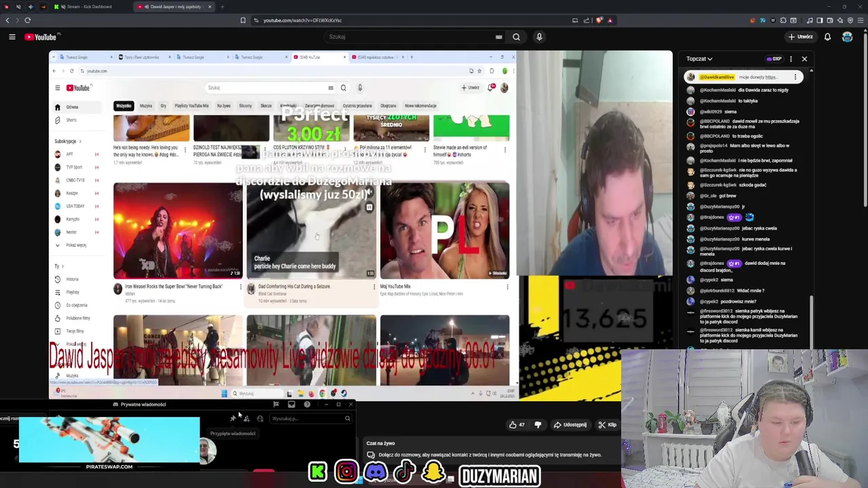This screenshot has width=868, height=488.
Task: Click the search field inside streamed YouTube page
Action: coord(269,87)
